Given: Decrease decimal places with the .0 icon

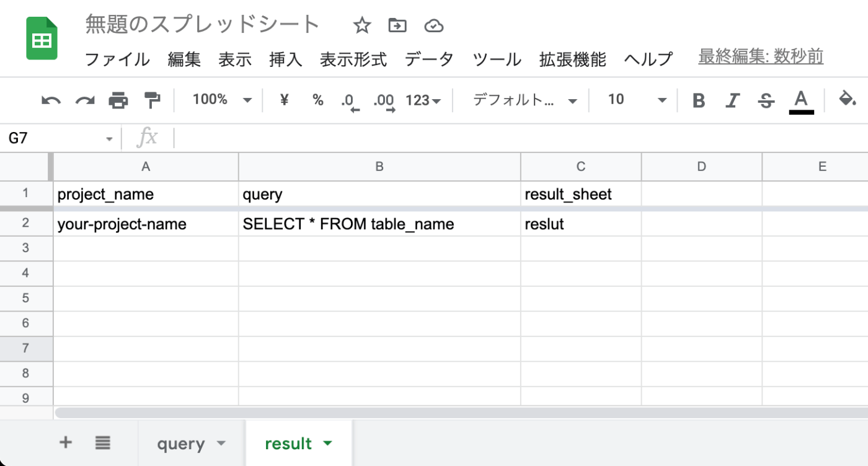Looking at the screenshot, I should click(x=348, y=100).
